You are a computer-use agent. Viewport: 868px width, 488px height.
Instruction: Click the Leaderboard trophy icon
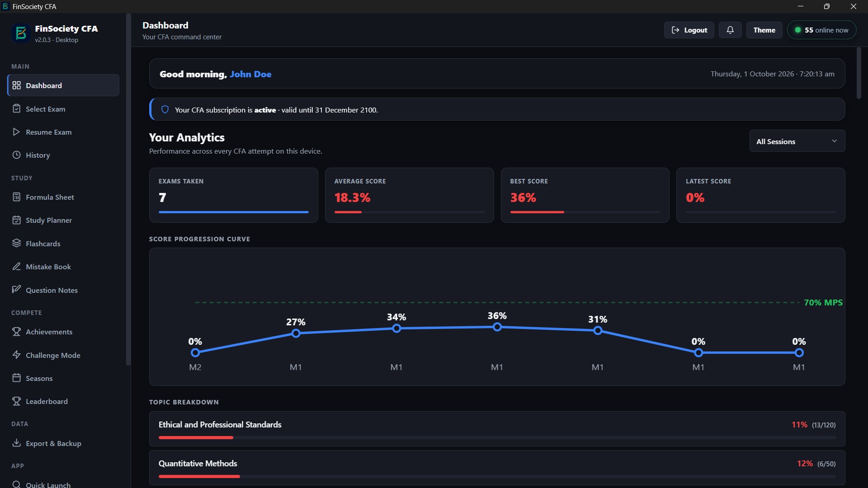[17, 401]
